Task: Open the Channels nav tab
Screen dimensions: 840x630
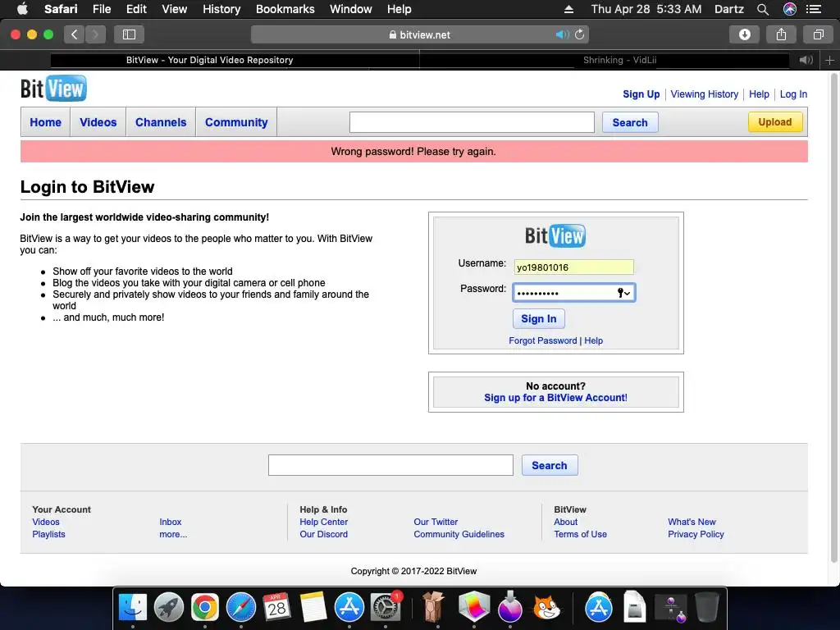Action: pyautogui.click(x=161, y=122)
